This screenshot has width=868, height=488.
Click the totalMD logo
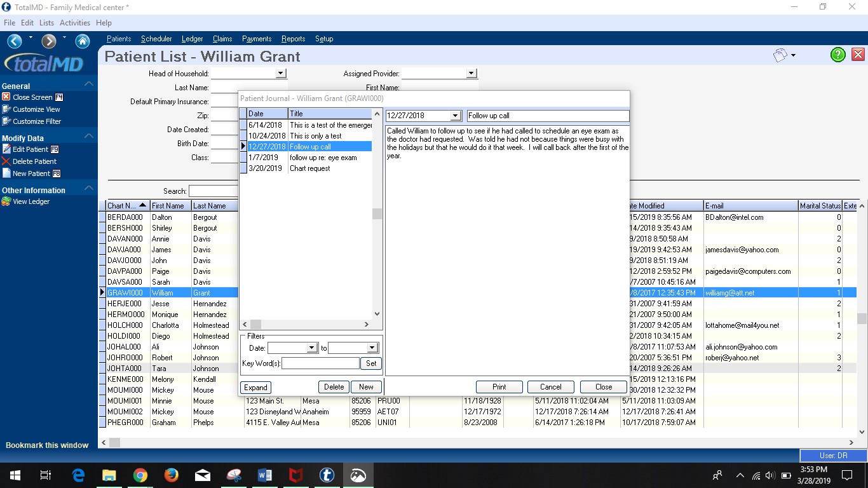[43, 64]
